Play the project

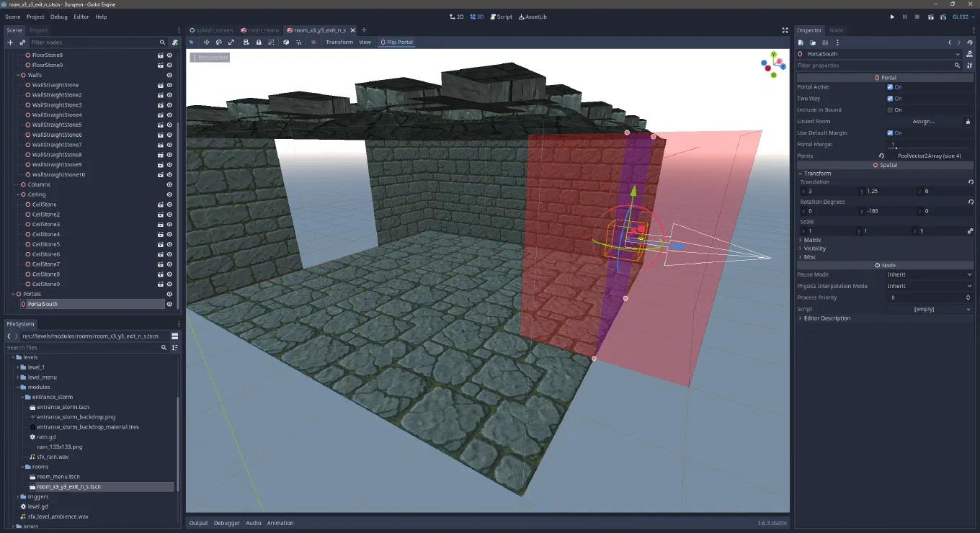click(x=892, y=17)
